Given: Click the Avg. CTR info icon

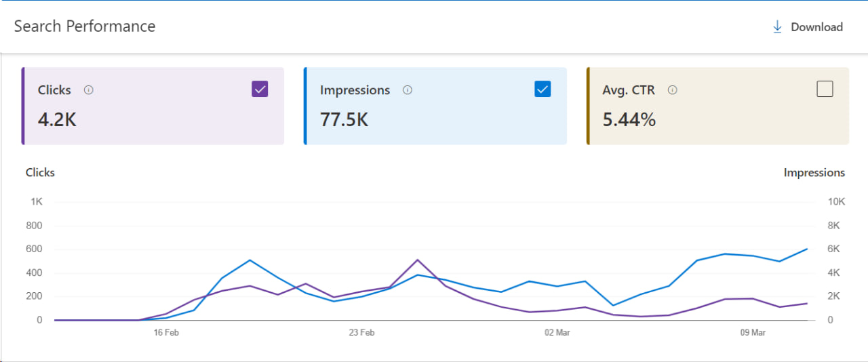Looking at the screenshot, I should [x=672, y=90].
